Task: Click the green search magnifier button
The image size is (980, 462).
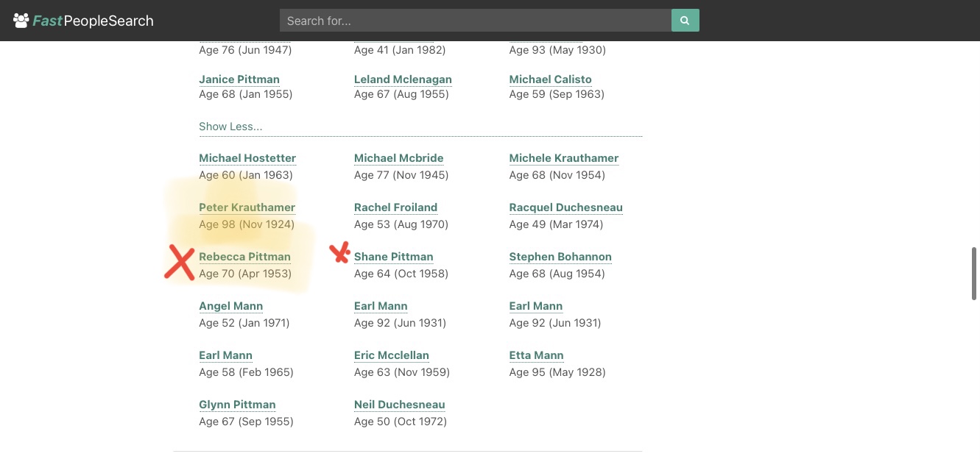Action: click(x=685, y=21)
